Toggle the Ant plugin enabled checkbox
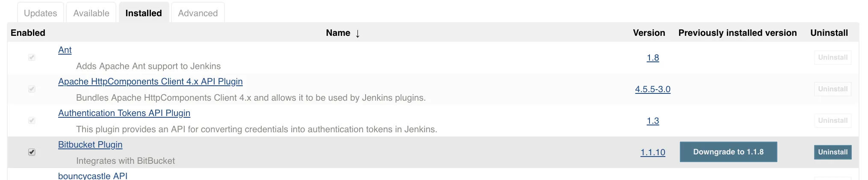The width and height of the screenshot is (868, 180). 32,58
